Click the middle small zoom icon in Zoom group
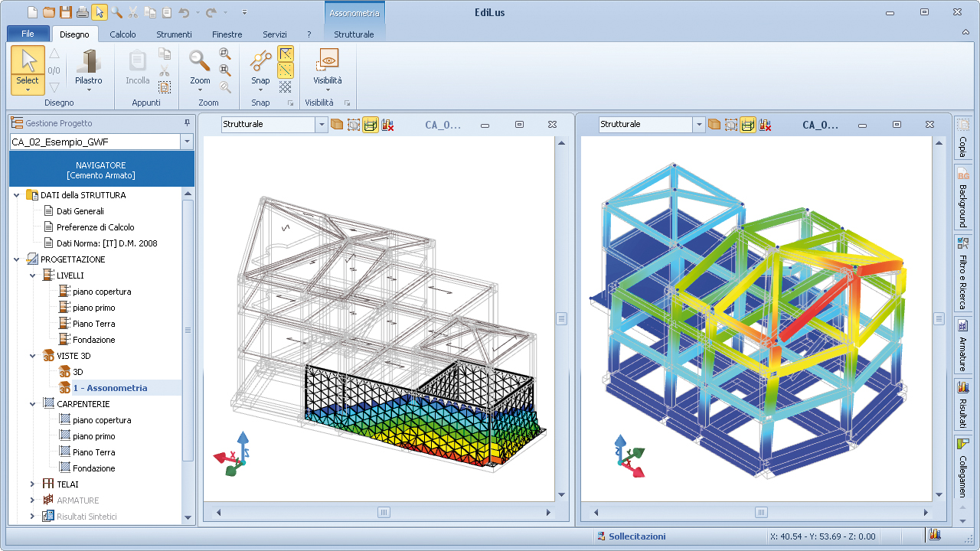The height and width of the screenshot is (551, 980). (224, 70)
